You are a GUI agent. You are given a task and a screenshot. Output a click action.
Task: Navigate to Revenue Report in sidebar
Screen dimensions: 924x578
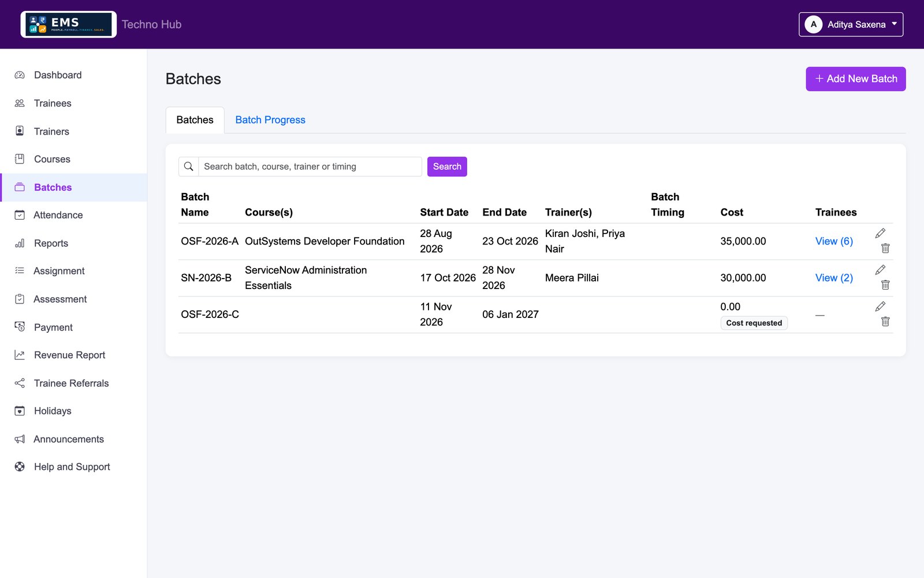(74, 355)
